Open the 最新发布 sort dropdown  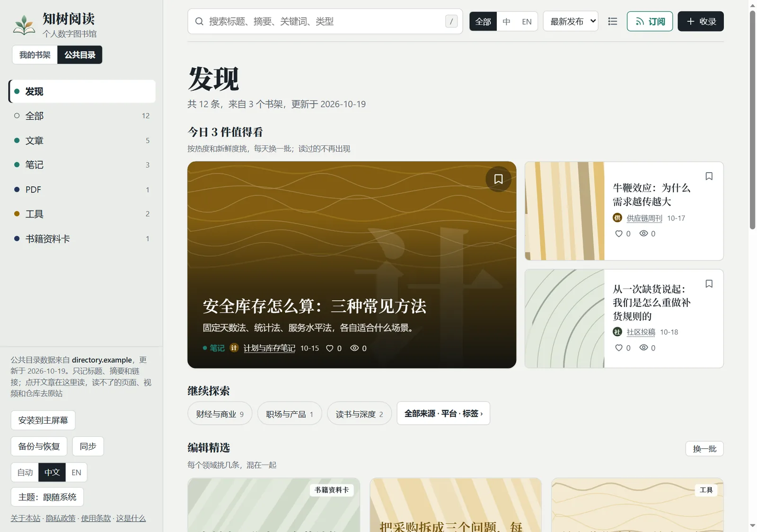tap(571, 21)
